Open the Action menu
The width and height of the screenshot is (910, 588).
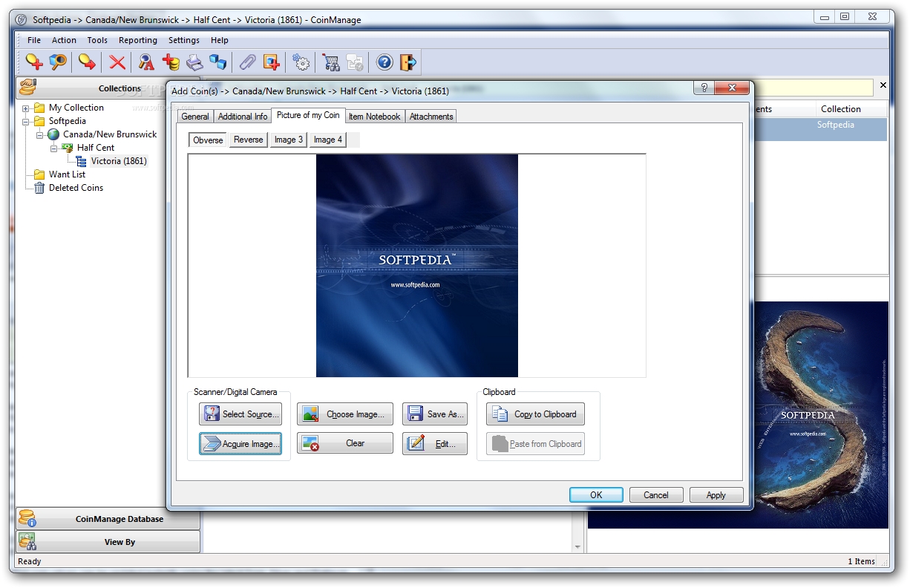64,40
